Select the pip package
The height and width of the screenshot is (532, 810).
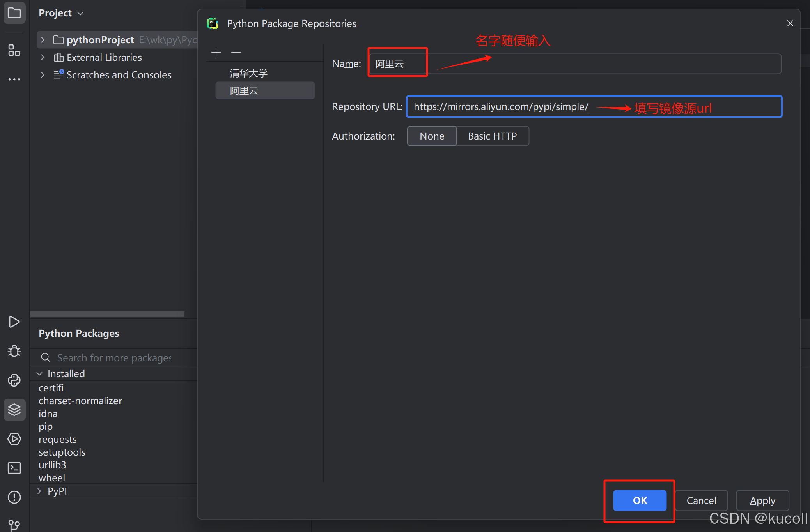click(x=46, y=426)
